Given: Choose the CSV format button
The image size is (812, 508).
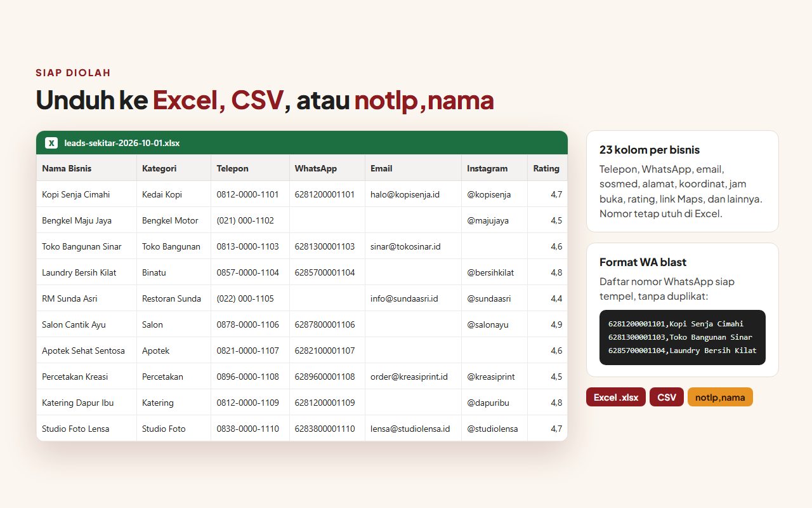Looking at the screenshot, I should coord(667,398).
